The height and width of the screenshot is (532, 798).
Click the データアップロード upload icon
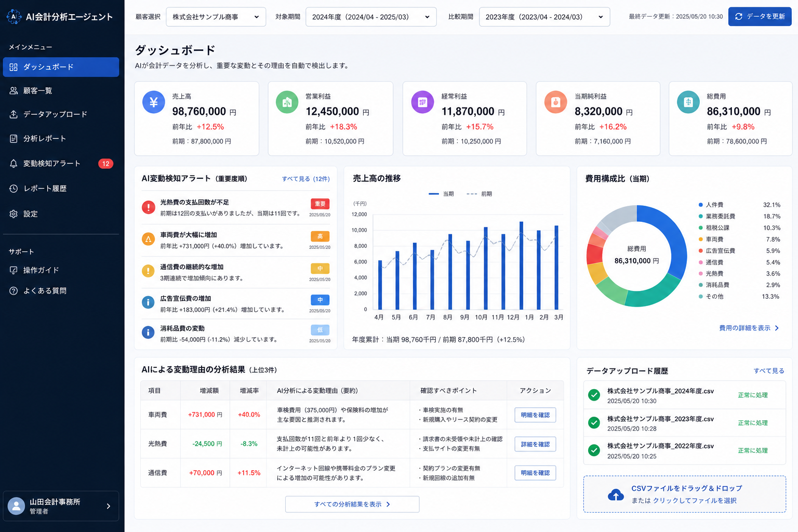[14, 114]
